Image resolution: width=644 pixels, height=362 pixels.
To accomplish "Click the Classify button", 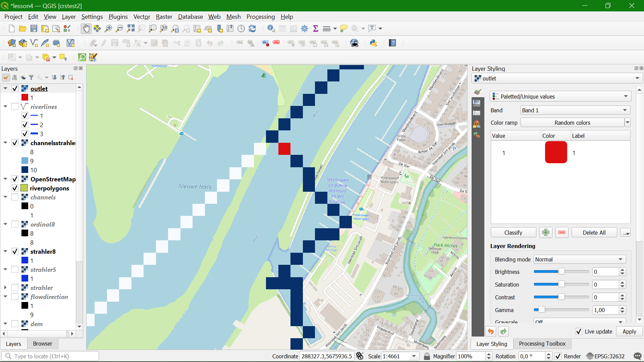I will 513,232.
